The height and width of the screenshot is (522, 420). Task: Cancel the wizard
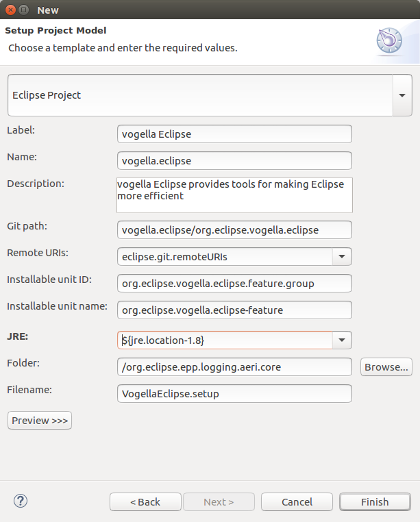pos(297,501)
